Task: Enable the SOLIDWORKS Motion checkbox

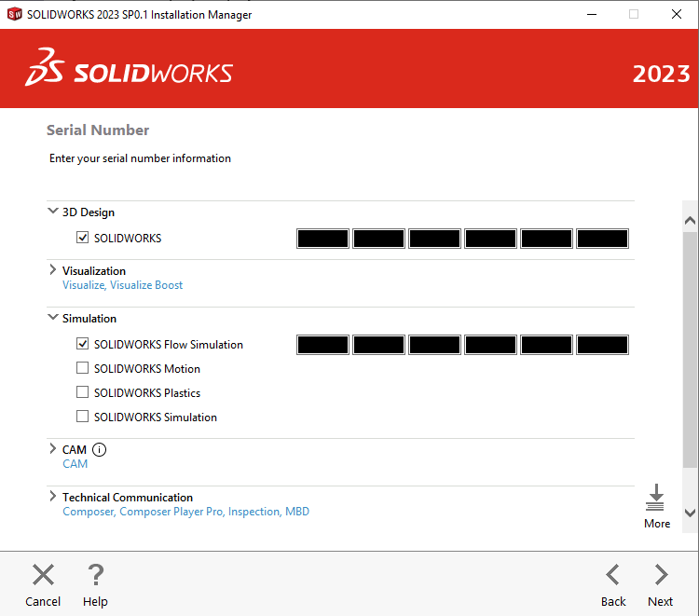Action: [83, 369]
